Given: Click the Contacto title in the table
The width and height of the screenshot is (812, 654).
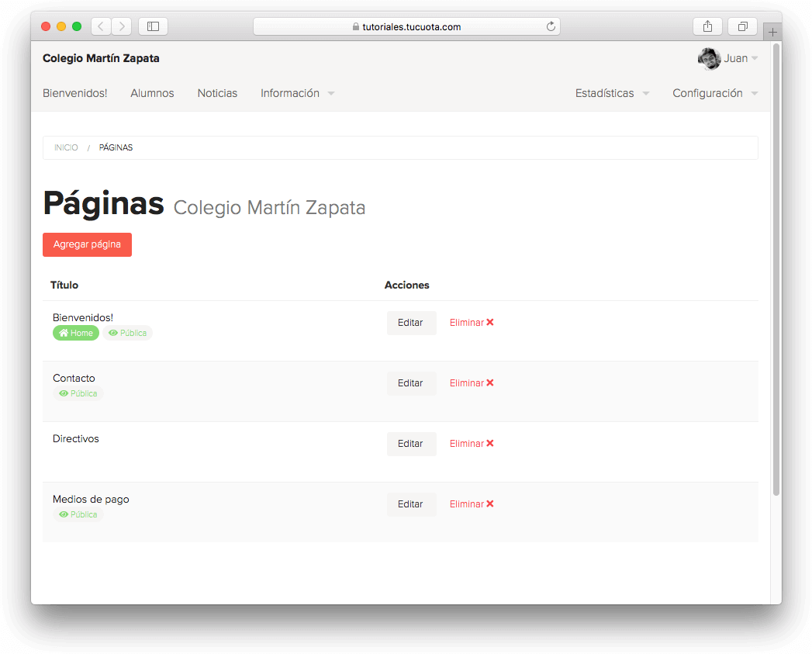Looking at the screenshot, I should (74, 379).
